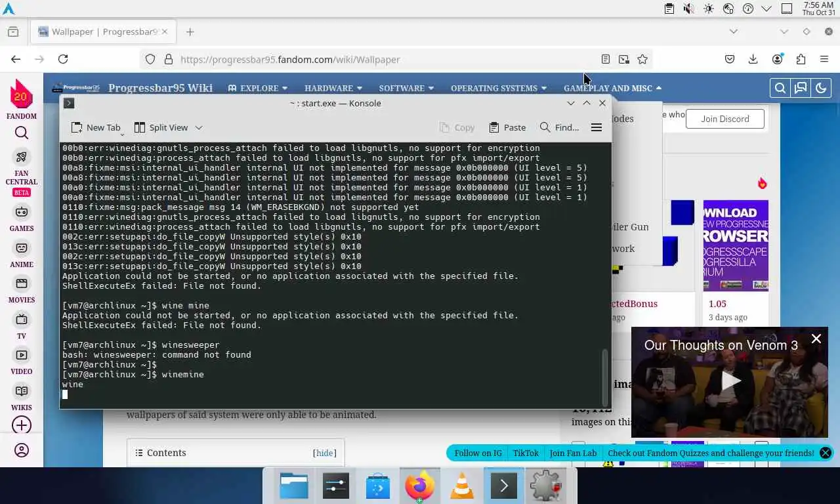
Task: Open Anime in Fandom sidebar
Action: pos(22,255)
